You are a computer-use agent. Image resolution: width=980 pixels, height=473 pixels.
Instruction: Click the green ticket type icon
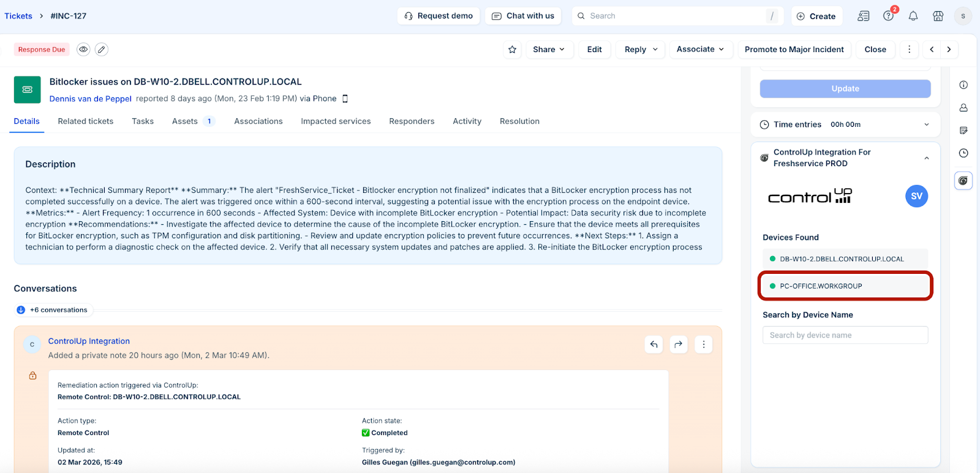28,89
